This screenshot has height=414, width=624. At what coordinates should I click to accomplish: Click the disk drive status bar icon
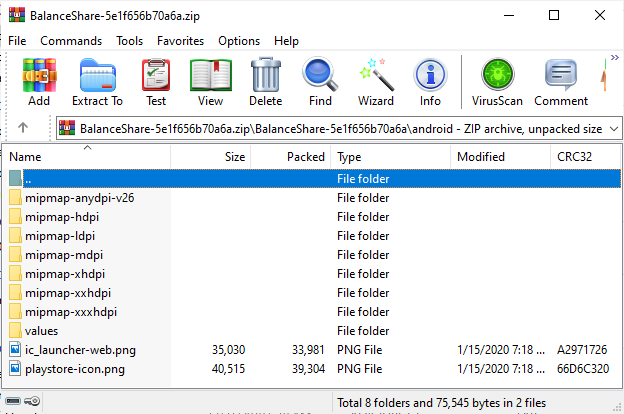13,401
